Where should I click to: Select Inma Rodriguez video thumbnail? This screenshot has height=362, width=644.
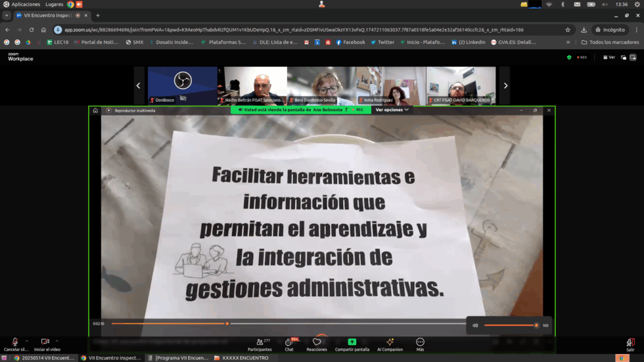click(x=390, y=85)
